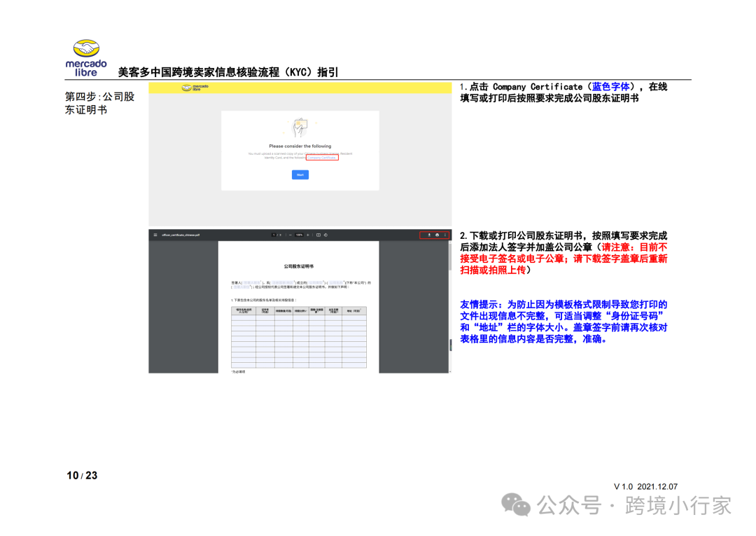Click the fit-to-page icon in PDF toolbar
This screenshot has height=536, width=756.
tap(318, 235)
